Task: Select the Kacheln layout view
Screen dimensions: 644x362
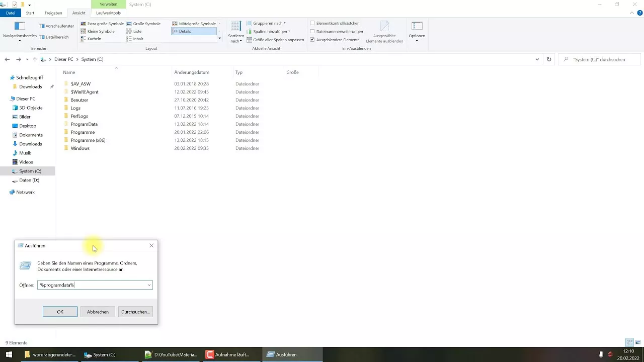Action: [95, 39]
